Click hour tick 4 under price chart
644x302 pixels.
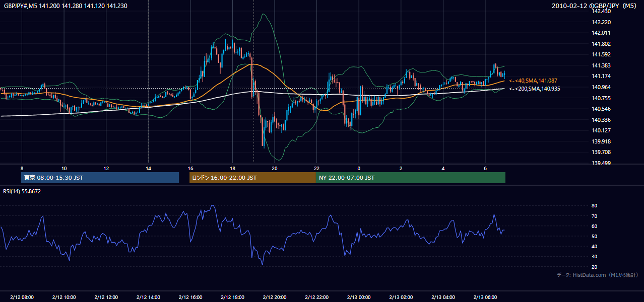(x=443, y=168)
